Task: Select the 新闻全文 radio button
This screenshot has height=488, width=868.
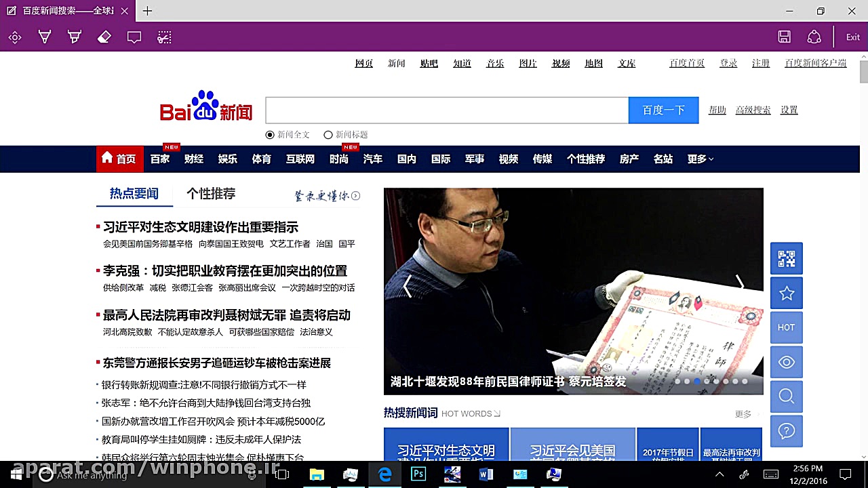Action: 270,135
